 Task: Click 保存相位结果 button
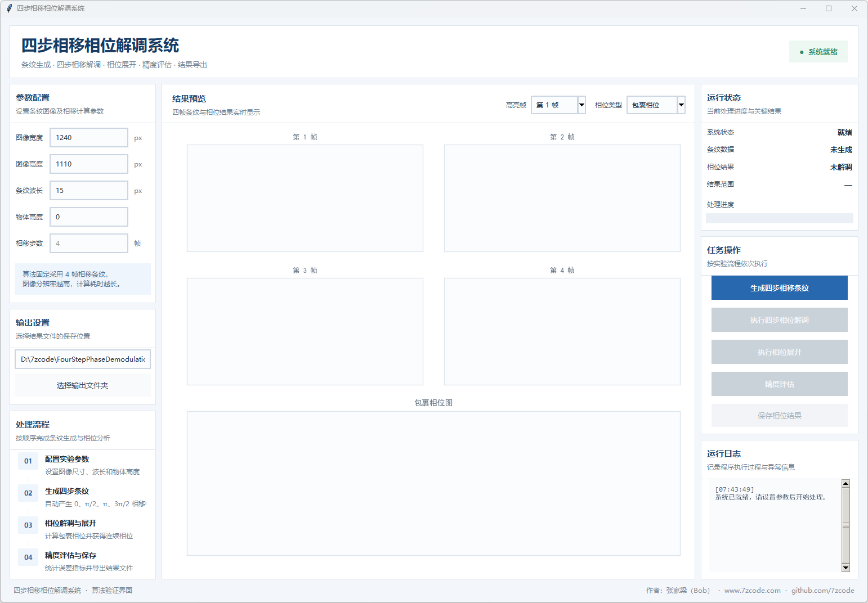(780, 416)
